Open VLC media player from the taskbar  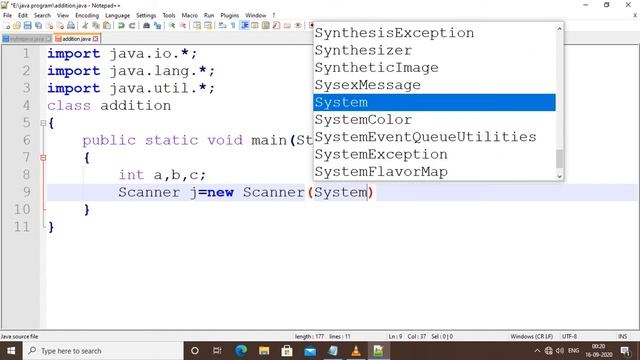[356, 351]
